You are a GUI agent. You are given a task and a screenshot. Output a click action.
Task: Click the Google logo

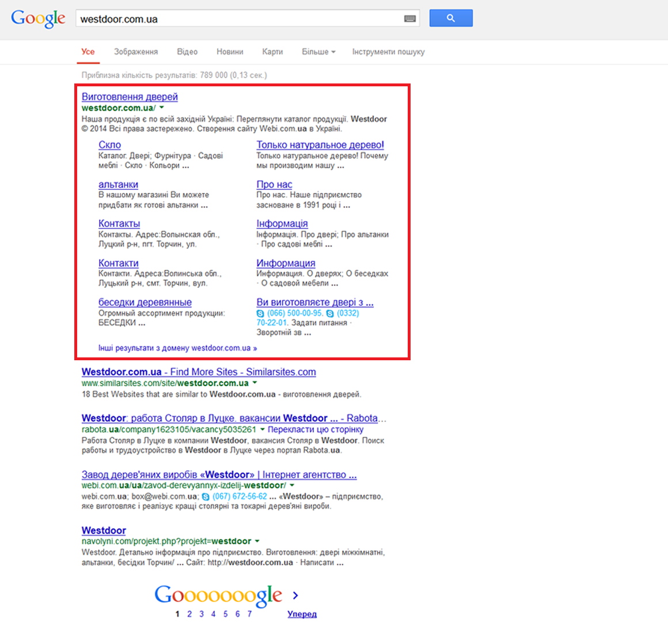pos(38,19)
